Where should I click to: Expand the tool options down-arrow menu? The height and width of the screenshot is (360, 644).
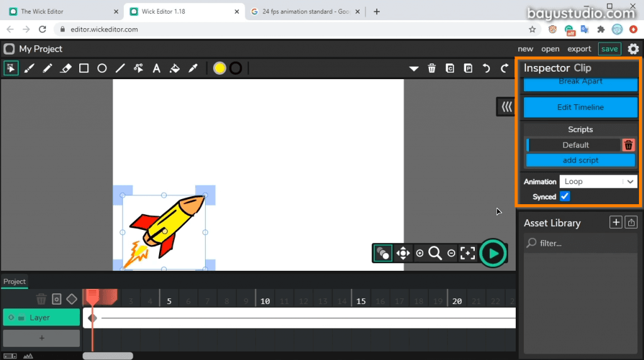(x=414, y=68)
